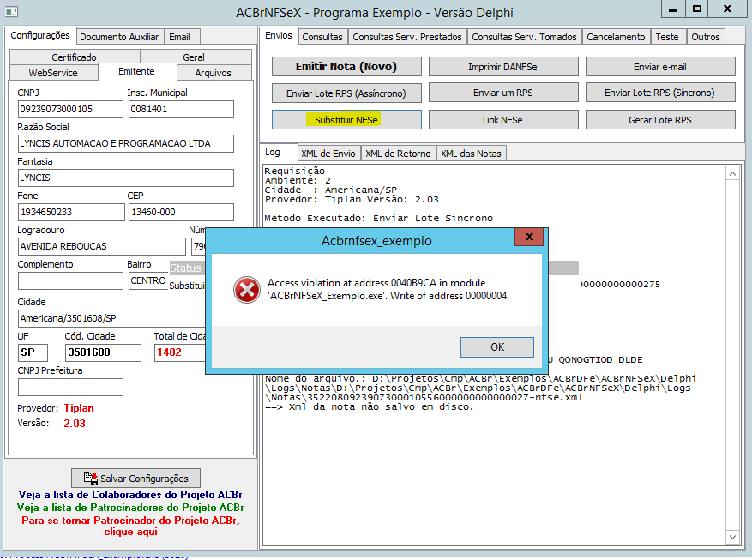Click the CNPJ Prefeitura field
Screen dimensions: 752x560
(70, 387)
